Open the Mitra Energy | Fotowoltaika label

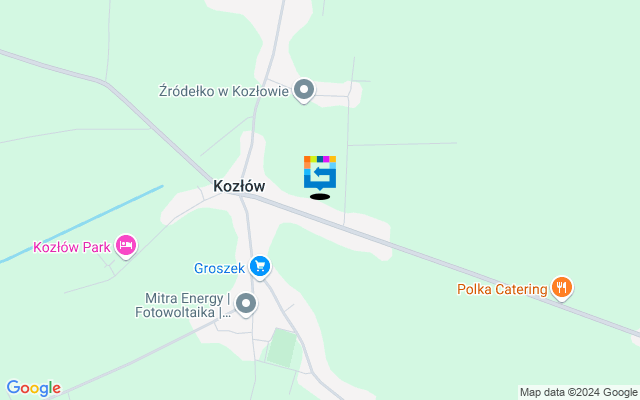[182, 305]
